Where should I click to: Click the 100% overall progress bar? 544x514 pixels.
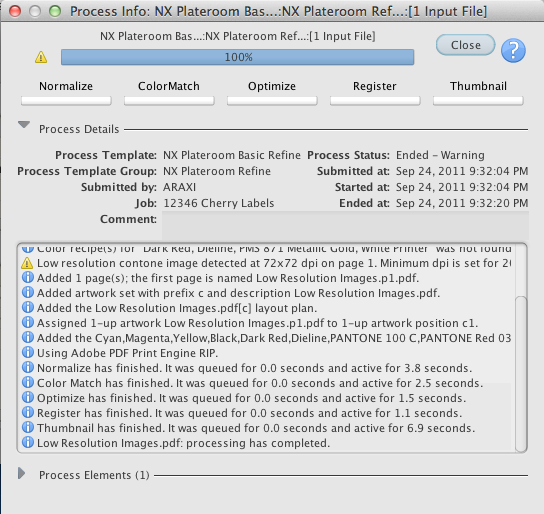point(237,57)
